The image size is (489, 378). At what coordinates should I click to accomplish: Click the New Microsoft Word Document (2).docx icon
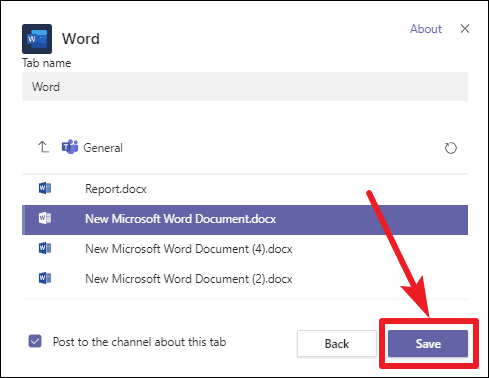click(45, 278)
